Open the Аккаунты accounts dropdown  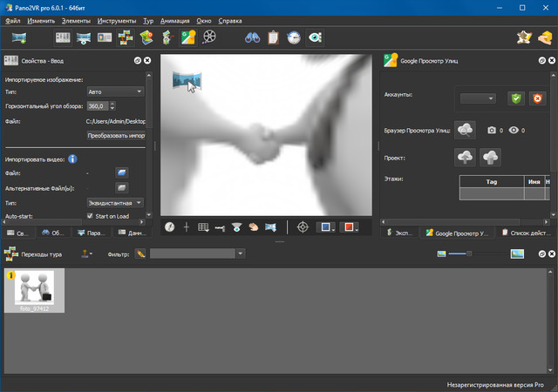point(478,99)
